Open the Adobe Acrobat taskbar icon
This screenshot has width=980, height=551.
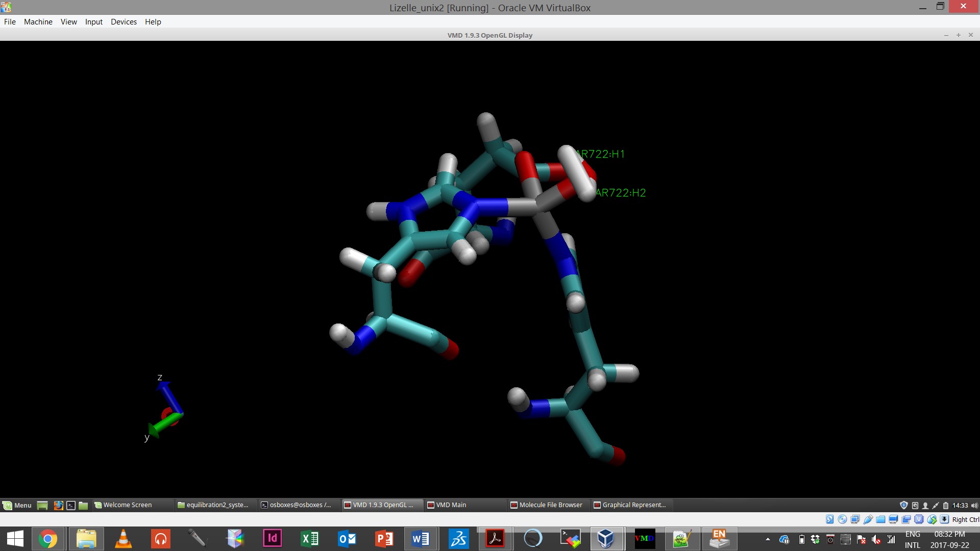pyautogui.click(x=495, y=539)
